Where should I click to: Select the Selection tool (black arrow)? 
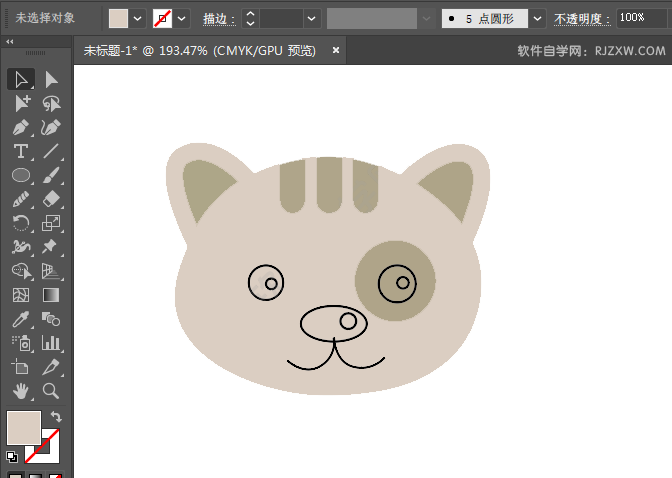pyautogui.click(x=20, y=79)
